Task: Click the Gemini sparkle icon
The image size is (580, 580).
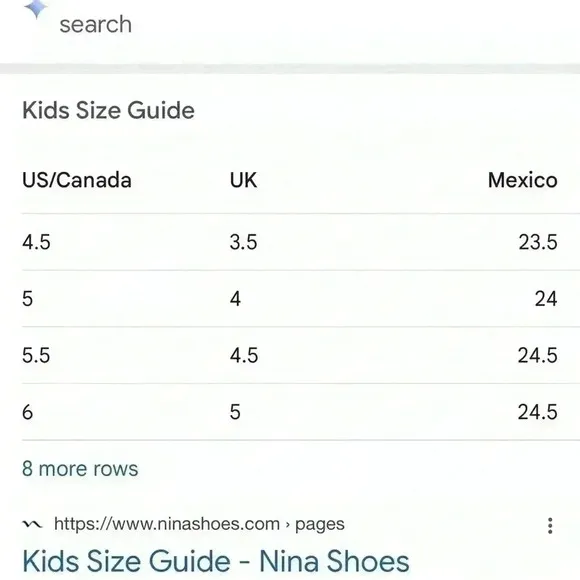Action: pyautogui.click(x=36, y=8)
